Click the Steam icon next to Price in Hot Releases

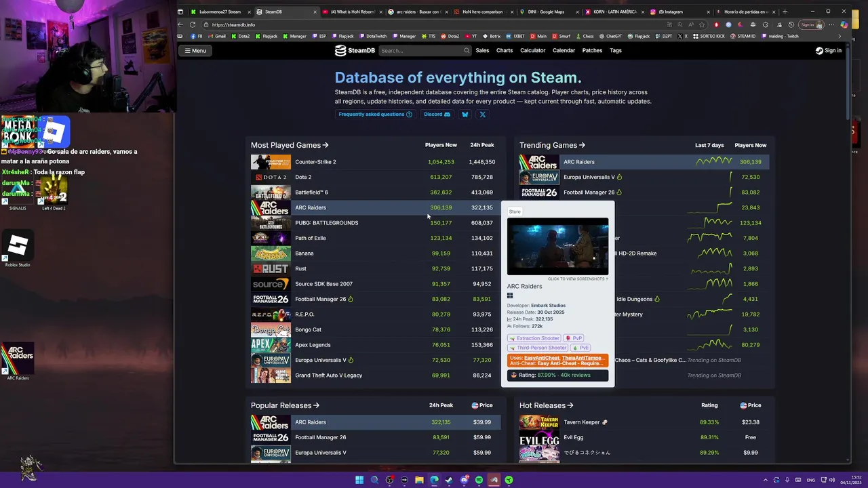pos(743,405)
